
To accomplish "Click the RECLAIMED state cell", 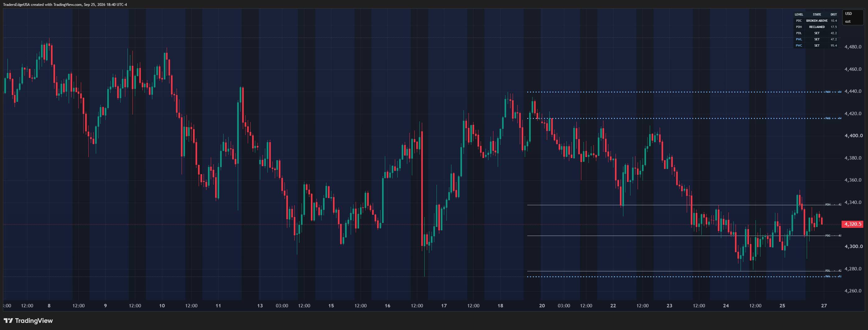I will pyautogui.click(x=817, y=27).
